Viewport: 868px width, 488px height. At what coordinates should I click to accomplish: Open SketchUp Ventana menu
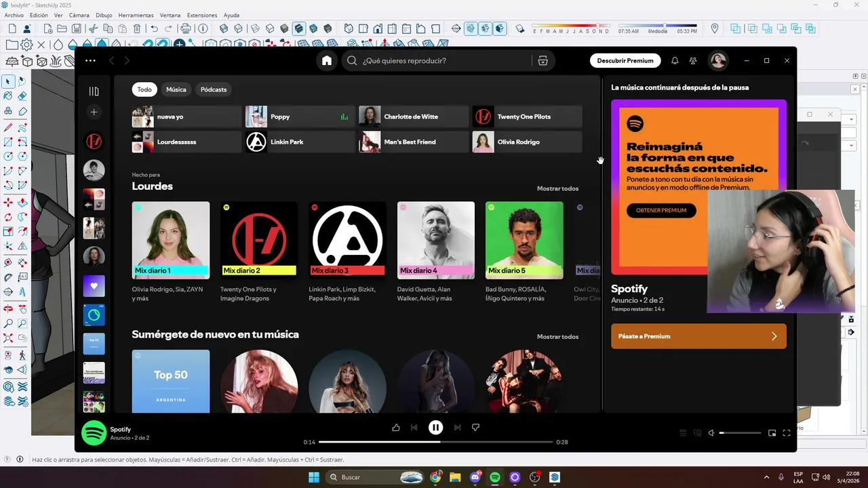(170, 15)
